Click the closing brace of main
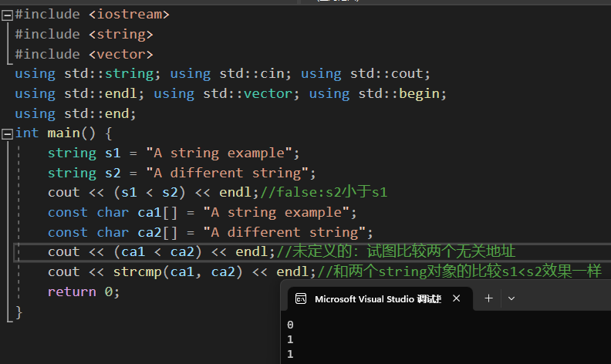The height and width of the screenshot is (364, 611). point(19,312)
